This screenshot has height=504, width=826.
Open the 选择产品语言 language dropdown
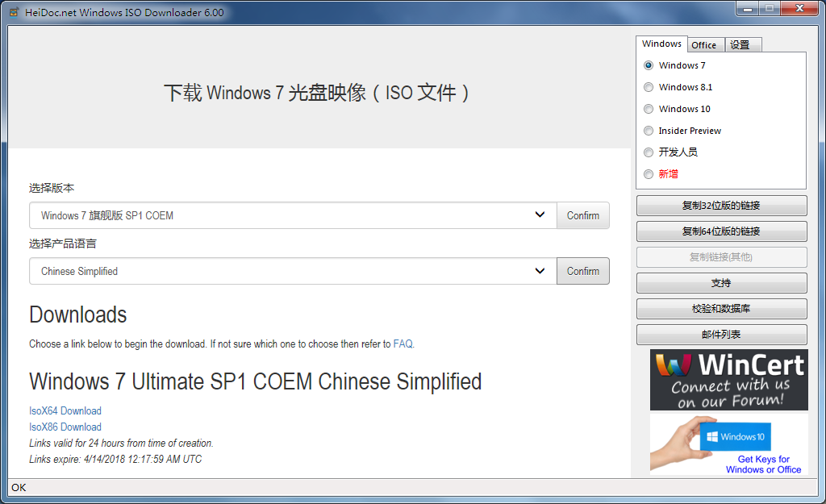[293, 271]
